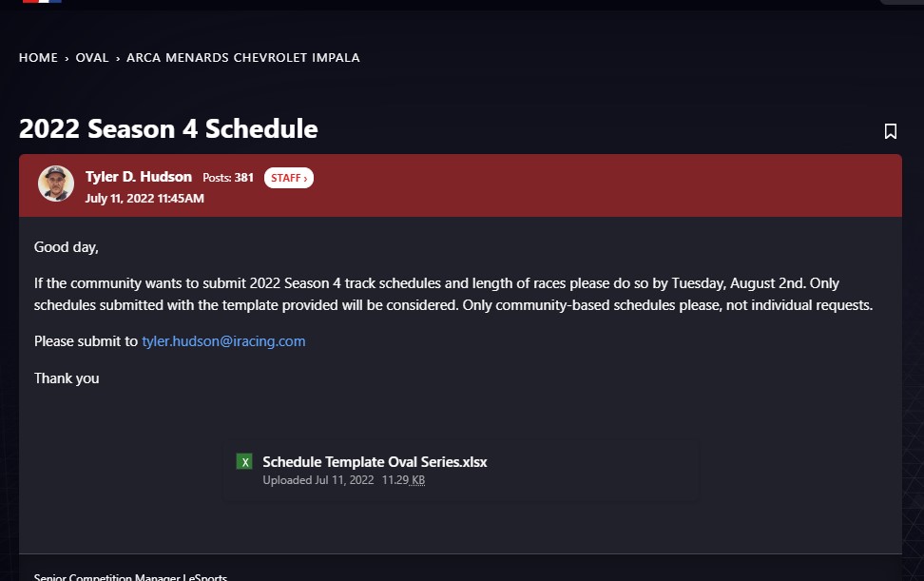Open Tyler D. Hudson's avatar picture

pos(56,184)
